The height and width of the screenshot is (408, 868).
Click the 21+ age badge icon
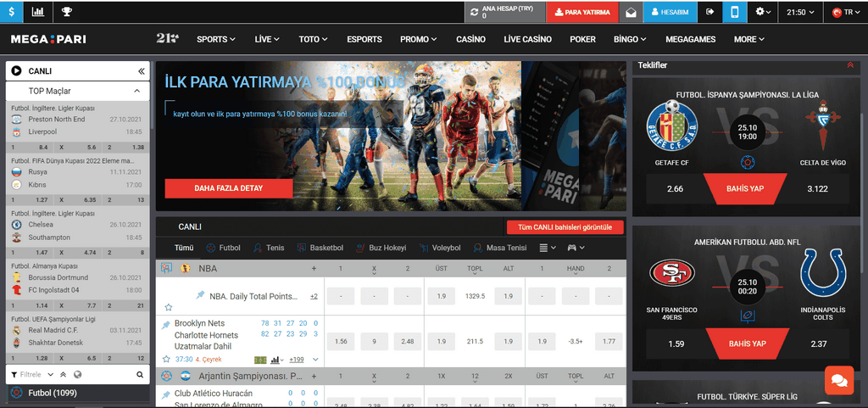coord(168,39)
